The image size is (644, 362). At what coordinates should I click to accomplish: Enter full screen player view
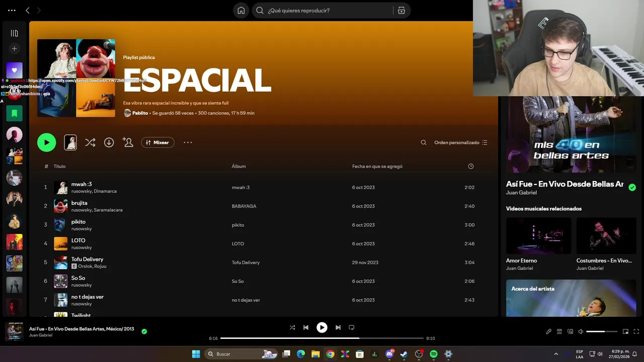tap(636, 331)
